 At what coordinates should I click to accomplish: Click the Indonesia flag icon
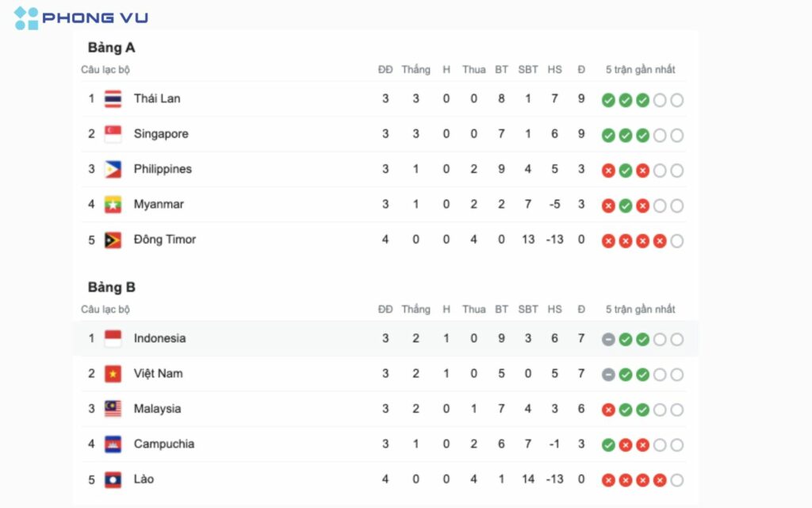pos(113,339)
